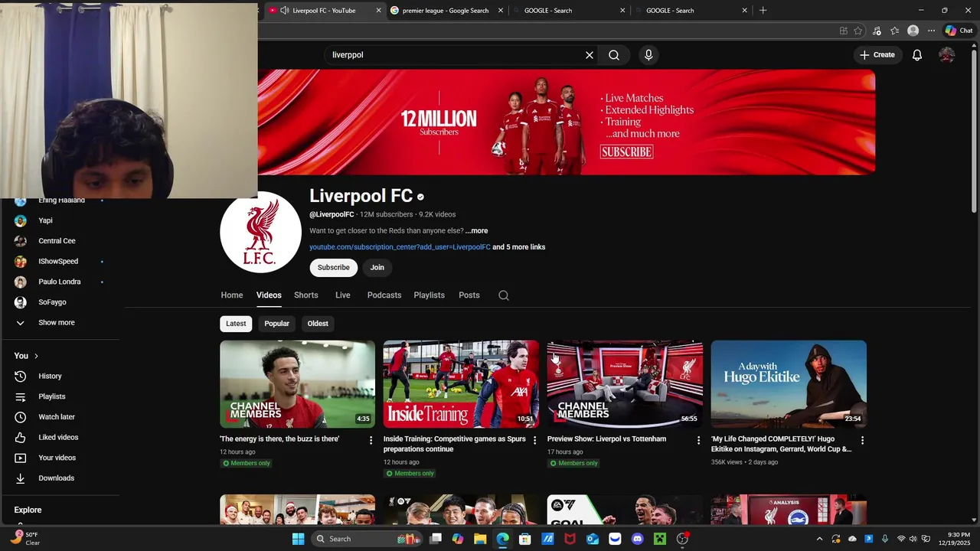Select Oldest sort chip

[x=318, y=324]
